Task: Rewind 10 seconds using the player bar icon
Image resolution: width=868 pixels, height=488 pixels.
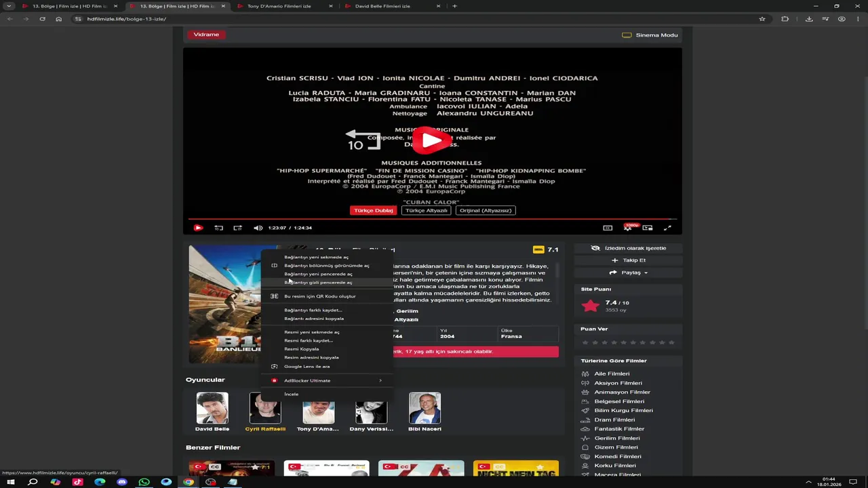Action: [x=218, y=228]
